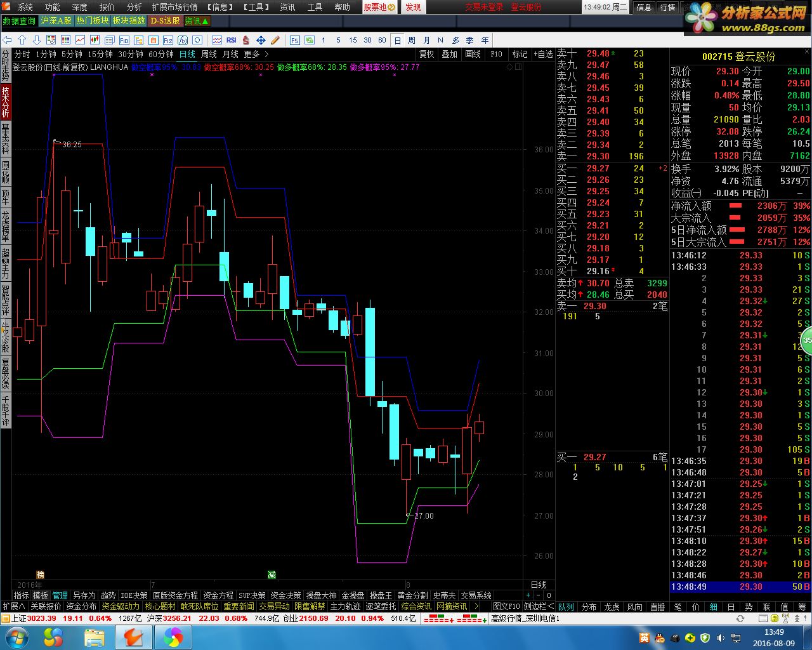812x650 pixels.
Task: Open the wave indicator chart toolbar icon
Action: pos(217,40)
